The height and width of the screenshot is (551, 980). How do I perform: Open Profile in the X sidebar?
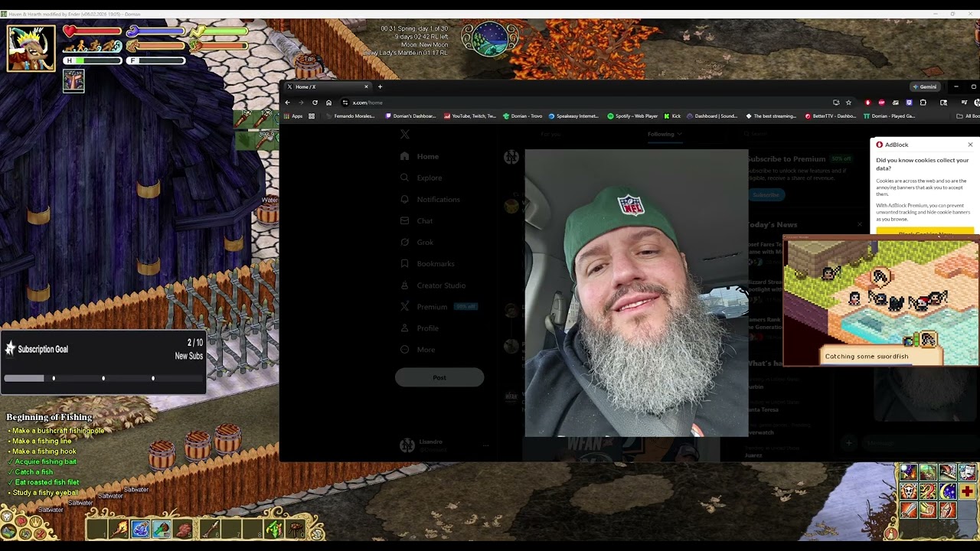pyautogui.click(x=419, y=328)
